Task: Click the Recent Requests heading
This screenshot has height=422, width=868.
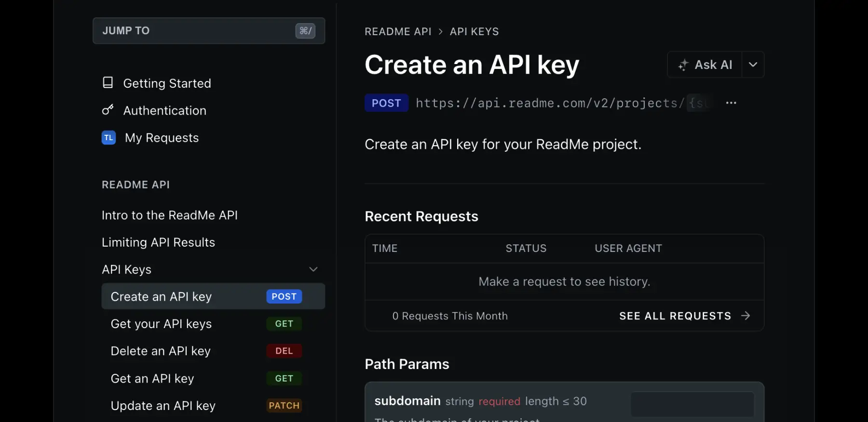Action: [421, 216]
